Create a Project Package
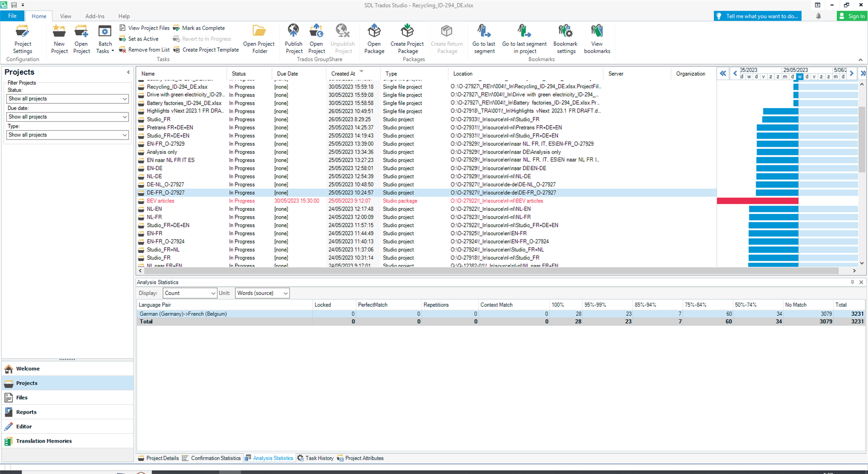 (x=407, y=39)
